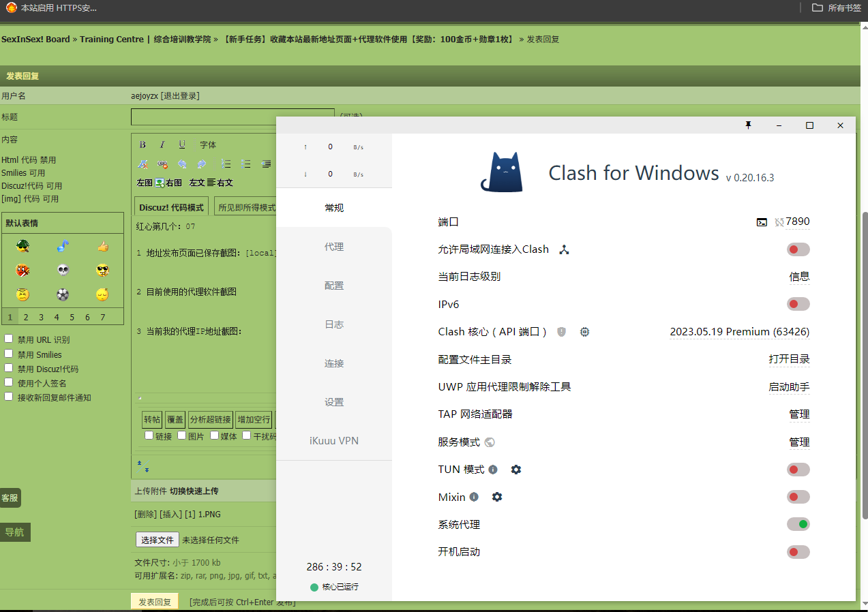868x612 pixels.
Task: Enable the Mixin switch
Action: [x=798, y=497]
